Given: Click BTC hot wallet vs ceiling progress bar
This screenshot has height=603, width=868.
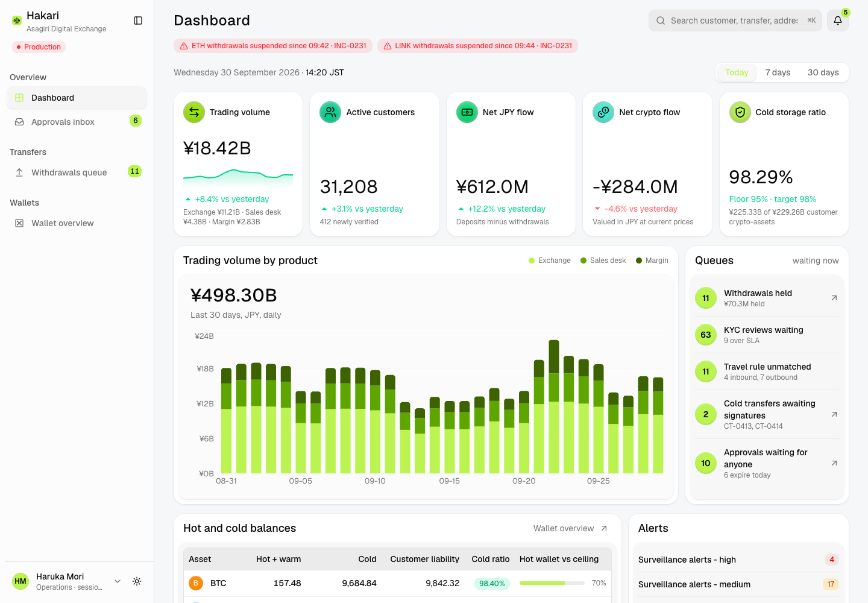Looking at the screenshot, I should pos(552,583).
